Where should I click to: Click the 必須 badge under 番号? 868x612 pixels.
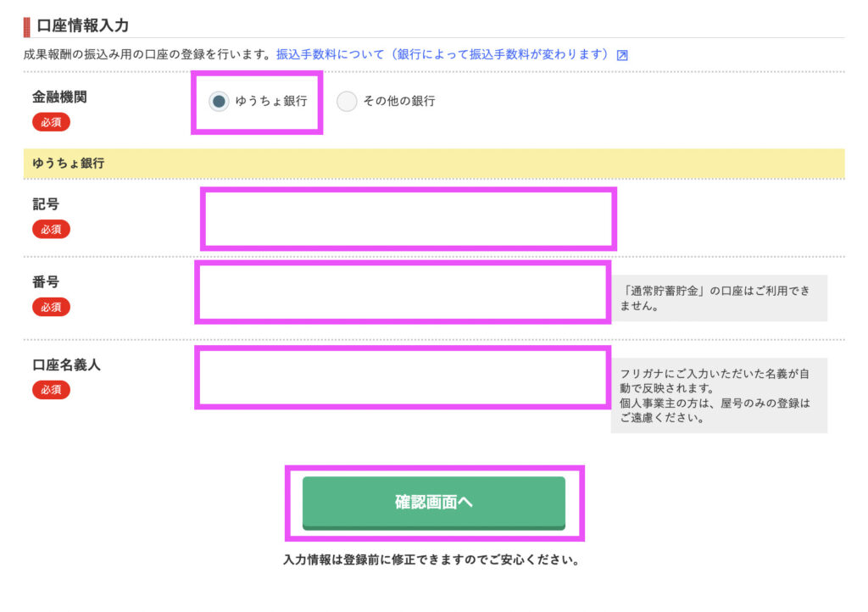[51, 307]
